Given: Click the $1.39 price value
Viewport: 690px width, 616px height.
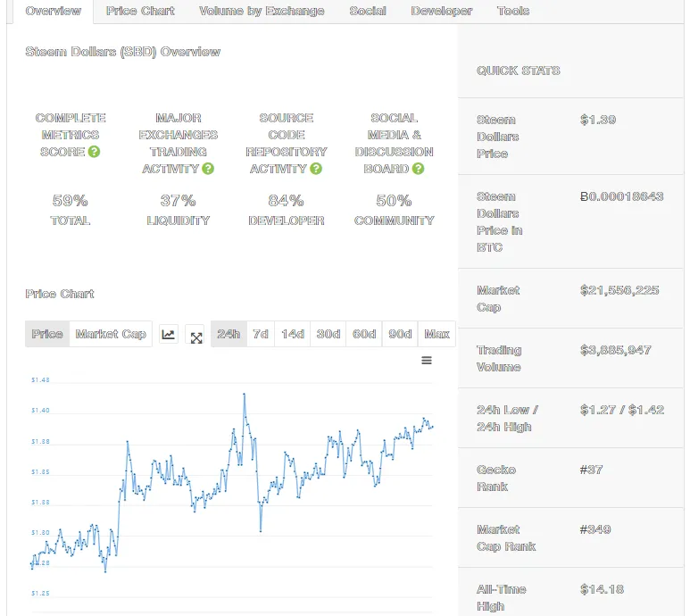Looking at the screenshot, I should coord(597,120).
